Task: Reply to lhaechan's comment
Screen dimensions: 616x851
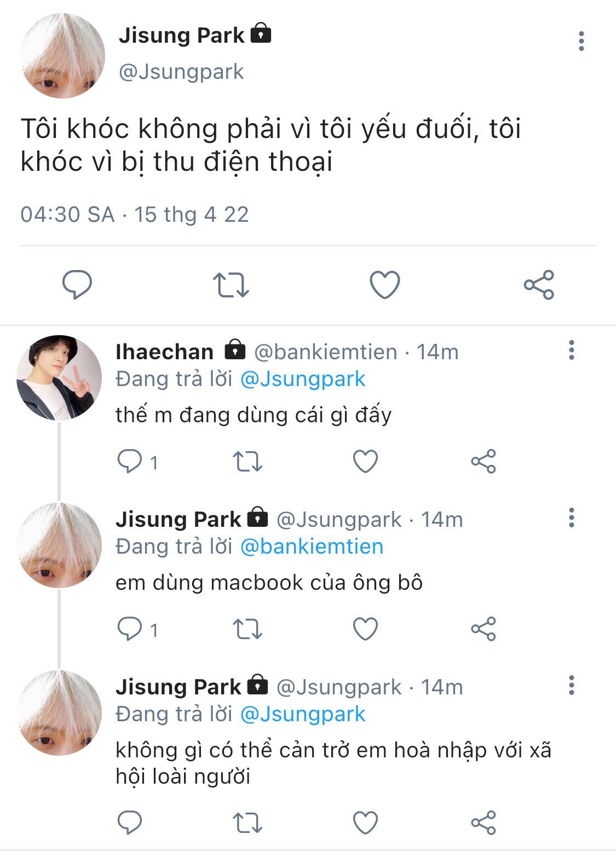Action: [130, 461]
